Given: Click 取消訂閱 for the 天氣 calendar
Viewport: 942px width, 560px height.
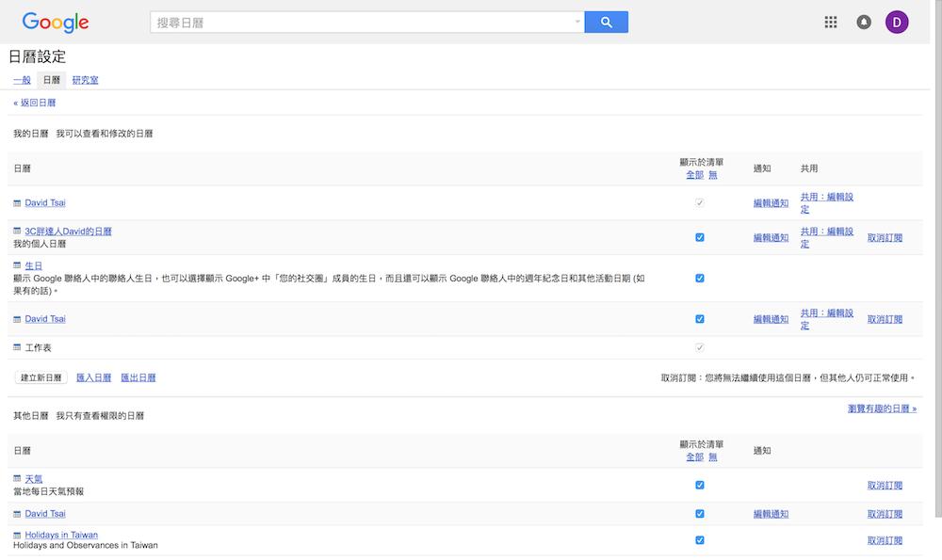Looking at the screenshot, I should point(884,485).
